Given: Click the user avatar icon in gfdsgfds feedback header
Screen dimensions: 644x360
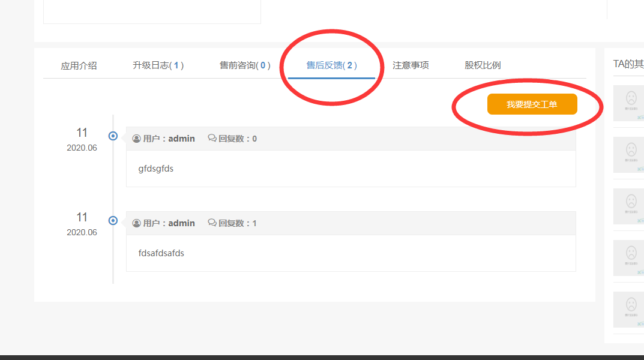Looking at the screenshot, I should click(136, 139).
